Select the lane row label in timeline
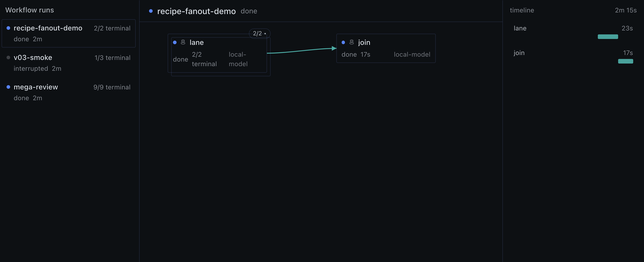The width and height of the screenshot is (644, 262). point(520,28)
